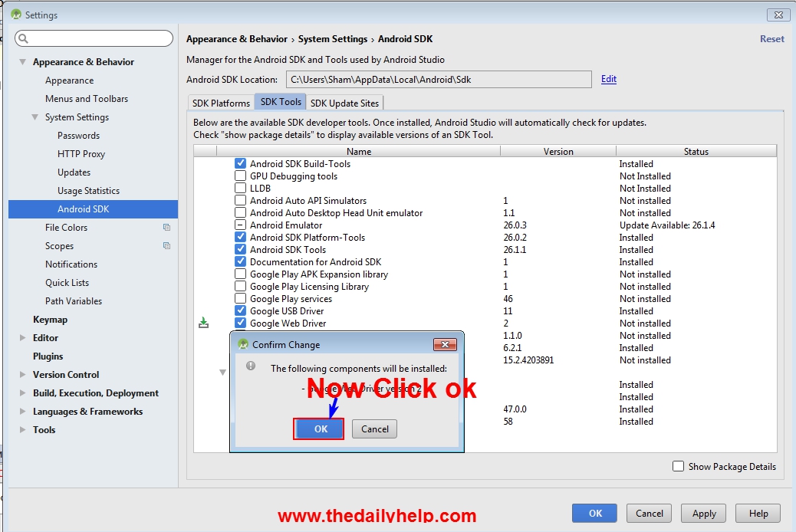The image size is (796, 532).
Task: Close the Confirm Change dialog
Action: (446, 345)
